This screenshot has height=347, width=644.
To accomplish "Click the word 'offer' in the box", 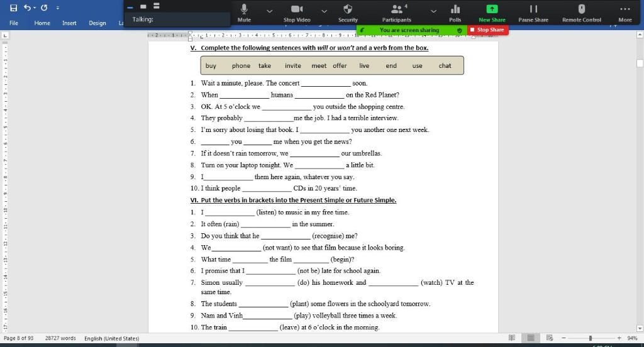I will (340, 66).
